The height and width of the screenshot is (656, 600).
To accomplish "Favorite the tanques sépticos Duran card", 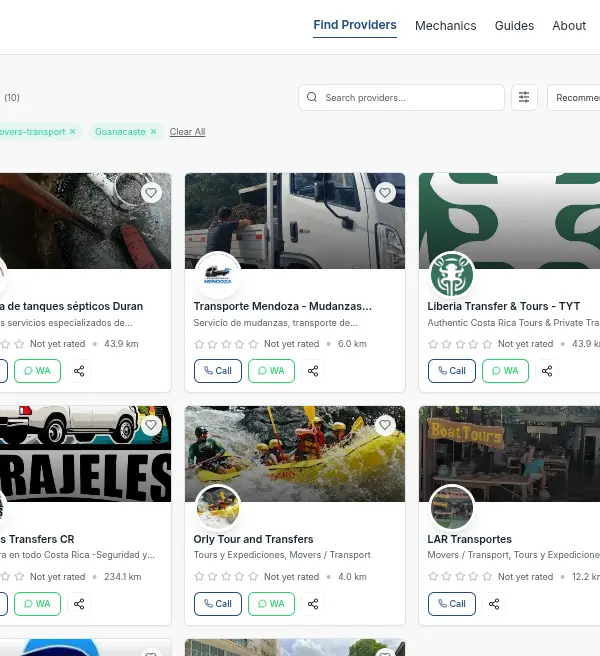I will tap(151, 192).
